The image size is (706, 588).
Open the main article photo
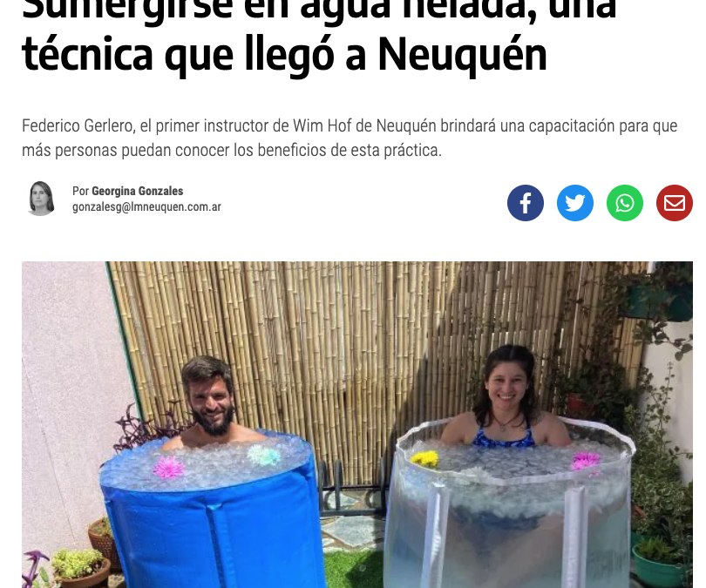[357, 424]
